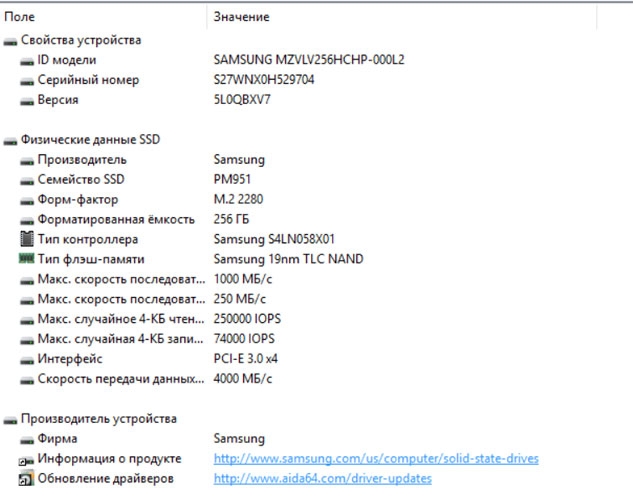Select the value '74000 IOPS'

[244, 339]
